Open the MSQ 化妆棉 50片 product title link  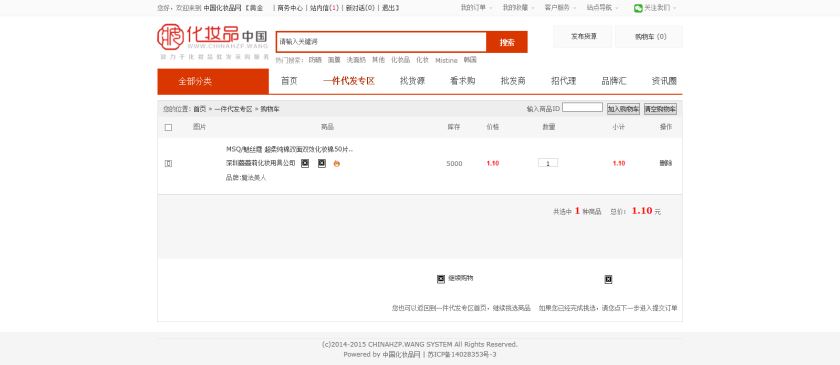pyautogui.click(x=289, y=149)
